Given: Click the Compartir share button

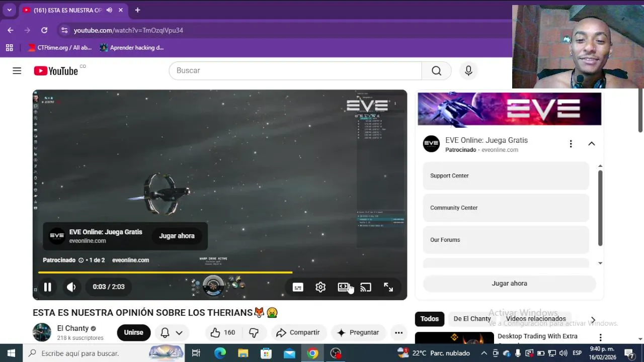Looking at the screenshot, I should 298,332.
